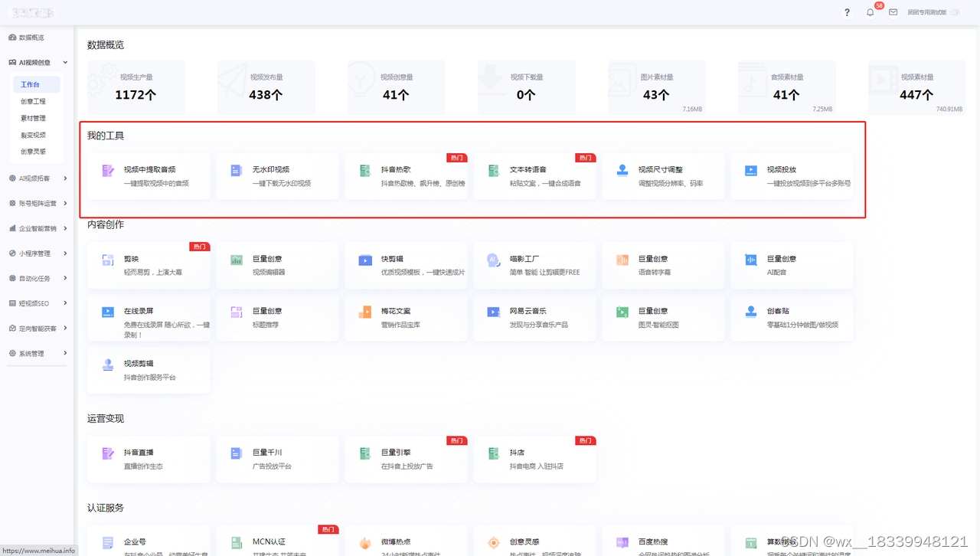Expand the 短视频SEO sidebar chevron
Screen dimensions: 980x556
(65, 303)
